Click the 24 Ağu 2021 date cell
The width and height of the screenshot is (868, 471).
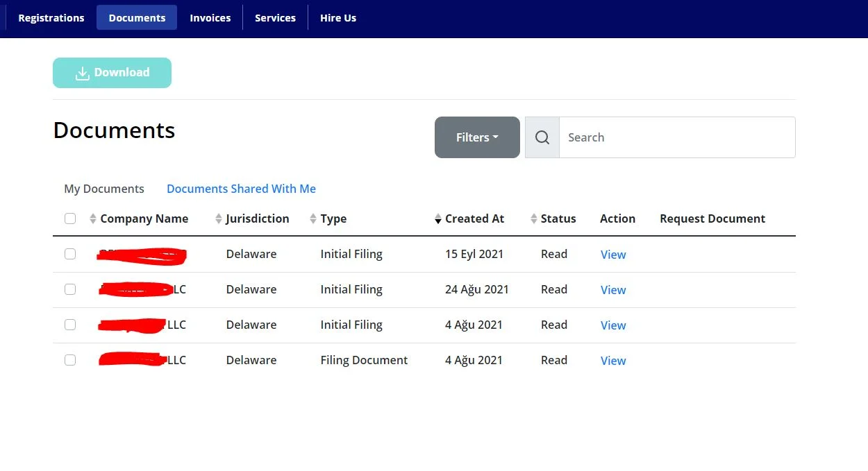(477, 289)
